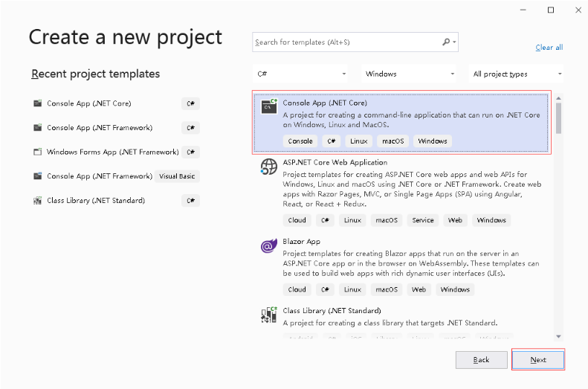Click recent Console App (.NET Core) icon
588x389 pixels.
(37, 103)
